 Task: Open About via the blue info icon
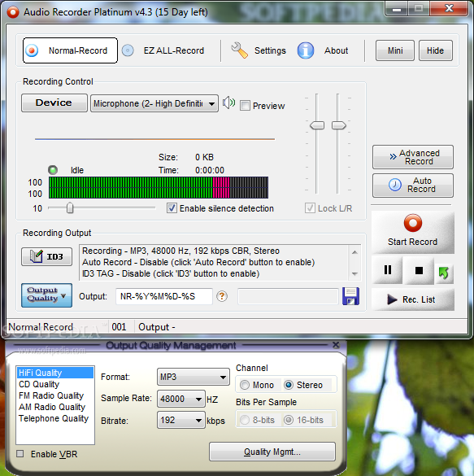click(x=306, y=50)
